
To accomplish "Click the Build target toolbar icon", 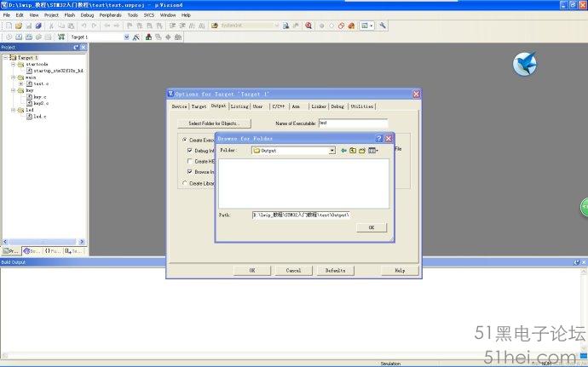I will pos(19,37).
